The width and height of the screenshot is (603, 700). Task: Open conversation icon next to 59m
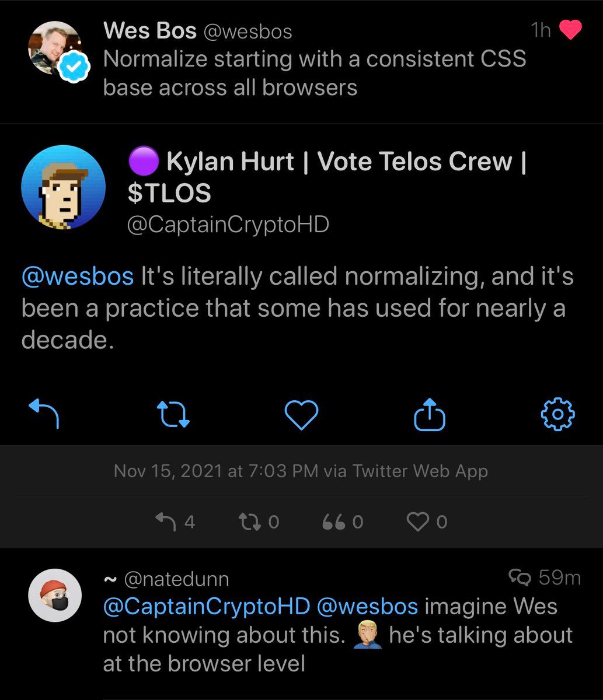pos(520,578)
